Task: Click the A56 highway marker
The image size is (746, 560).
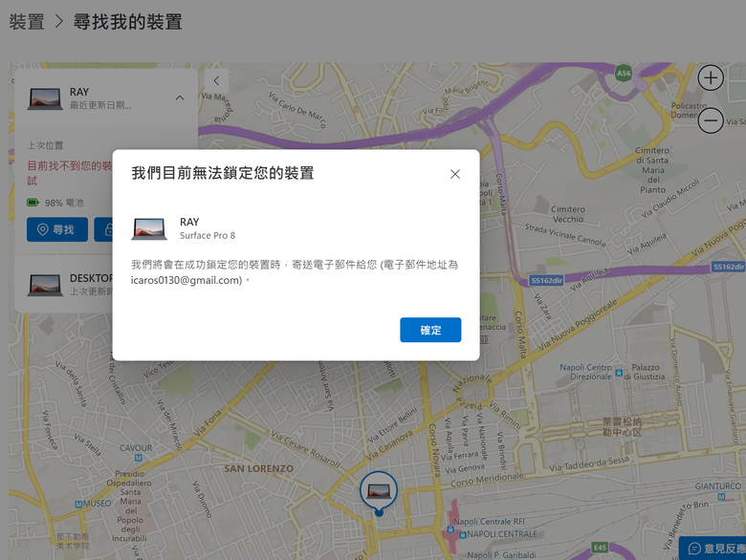Action: [x=624, y=74]
